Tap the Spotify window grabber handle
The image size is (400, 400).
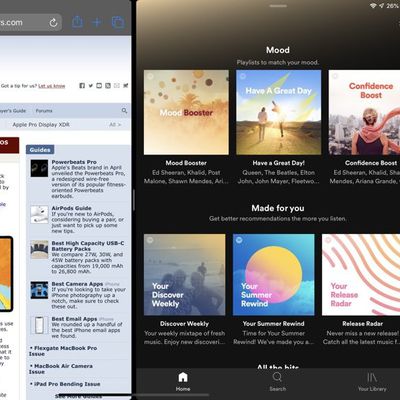(278, 6)
